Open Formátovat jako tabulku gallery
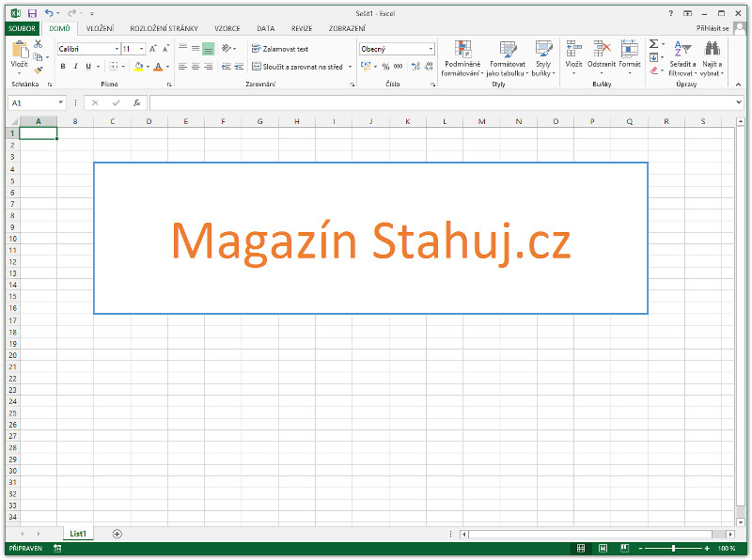Image resolution: width=752 pixels, height=560 pixels. [x=508, y=58]
